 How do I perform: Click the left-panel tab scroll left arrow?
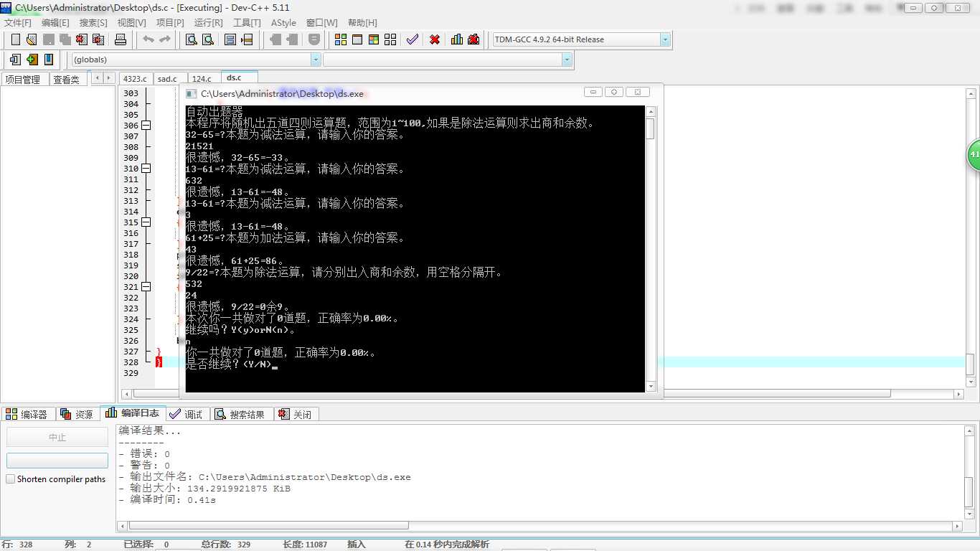pos(97,78)
